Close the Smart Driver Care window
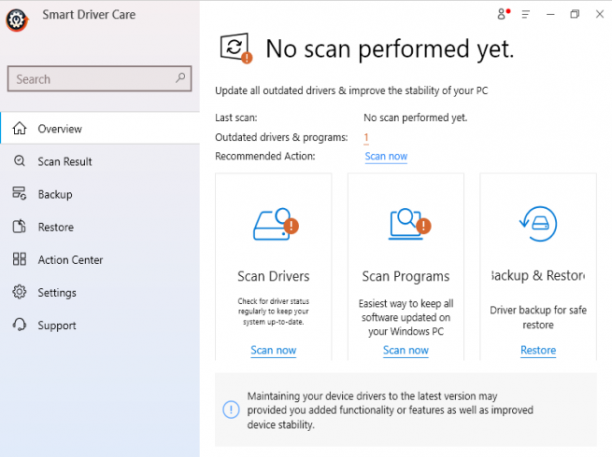This screenshot has height=457, width=612. coord(600,14)
